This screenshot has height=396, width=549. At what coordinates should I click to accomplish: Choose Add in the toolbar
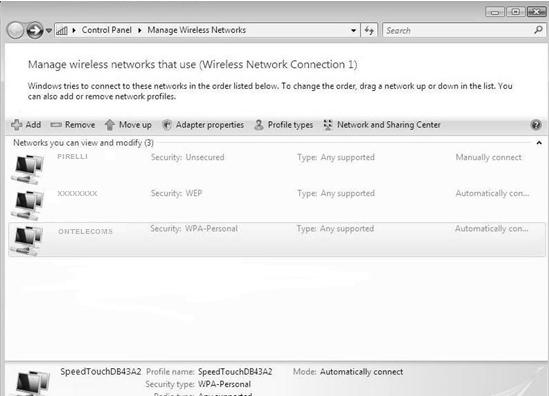click(33, 125)
